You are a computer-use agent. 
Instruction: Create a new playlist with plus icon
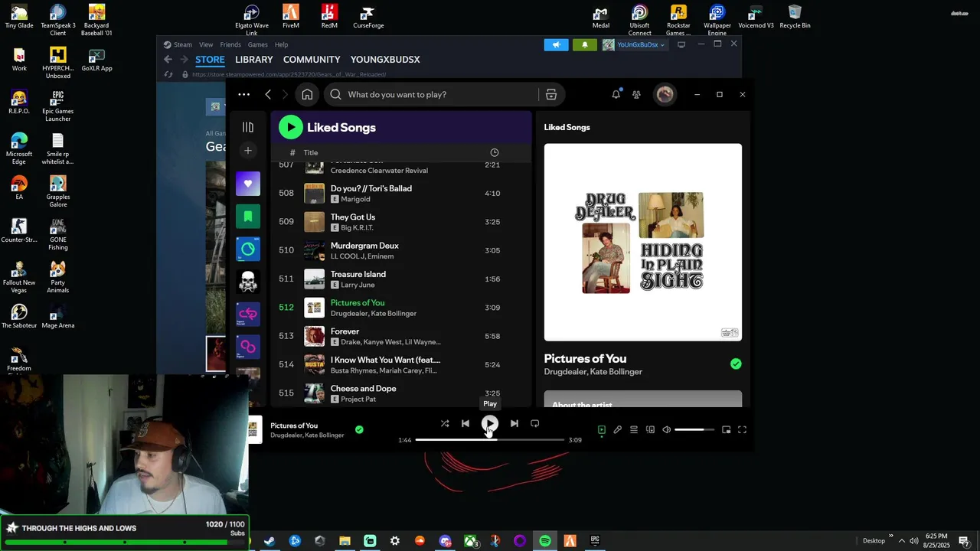coord(248,151)
